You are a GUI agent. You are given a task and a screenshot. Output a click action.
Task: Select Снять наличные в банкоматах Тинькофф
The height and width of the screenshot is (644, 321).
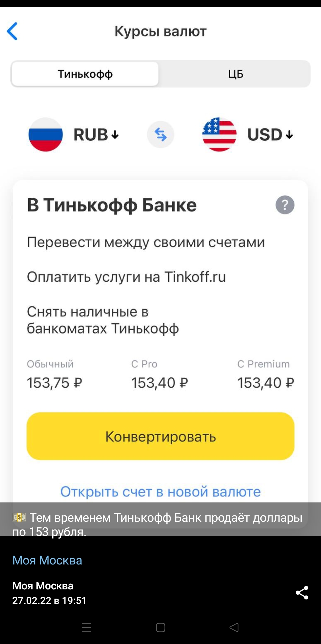[x=103, y=320]
